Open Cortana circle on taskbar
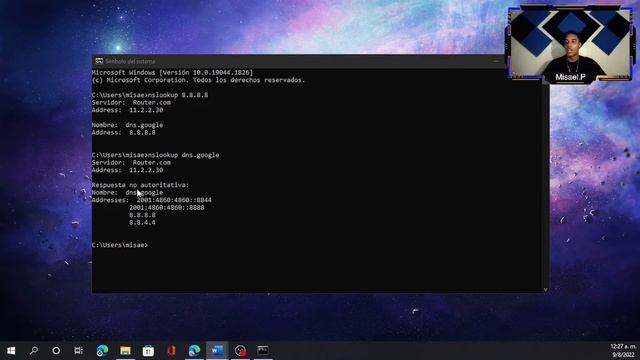 click(56, 350)
